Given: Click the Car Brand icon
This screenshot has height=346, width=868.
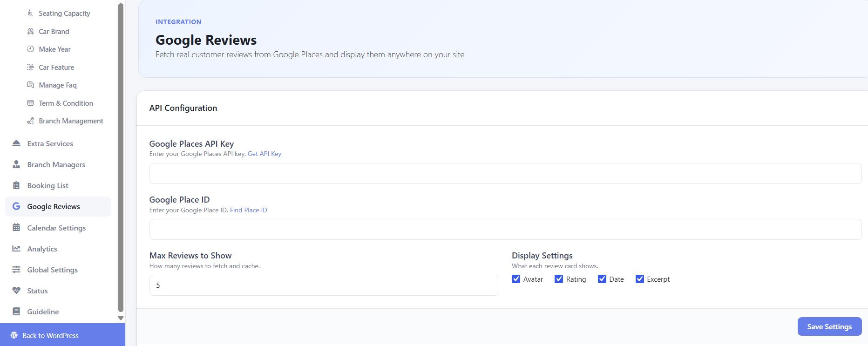Looking at the screenshot, I should 30,31.
